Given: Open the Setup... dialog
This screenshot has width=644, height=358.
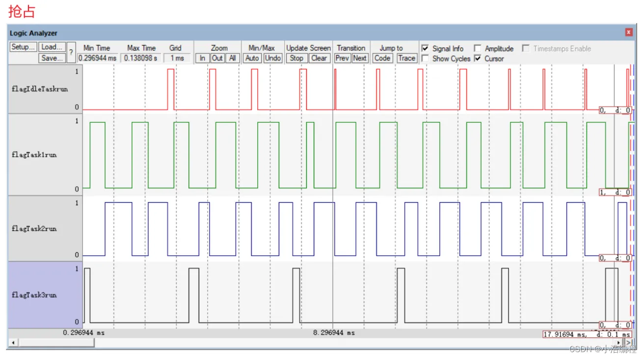Looking at the screenshot, I should click(23, 47).
